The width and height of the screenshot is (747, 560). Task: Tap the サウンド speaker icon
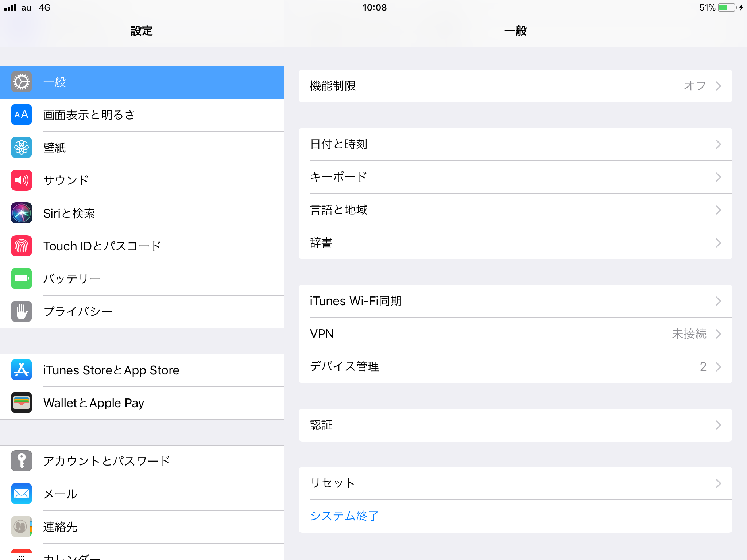(x=22, y=180)
